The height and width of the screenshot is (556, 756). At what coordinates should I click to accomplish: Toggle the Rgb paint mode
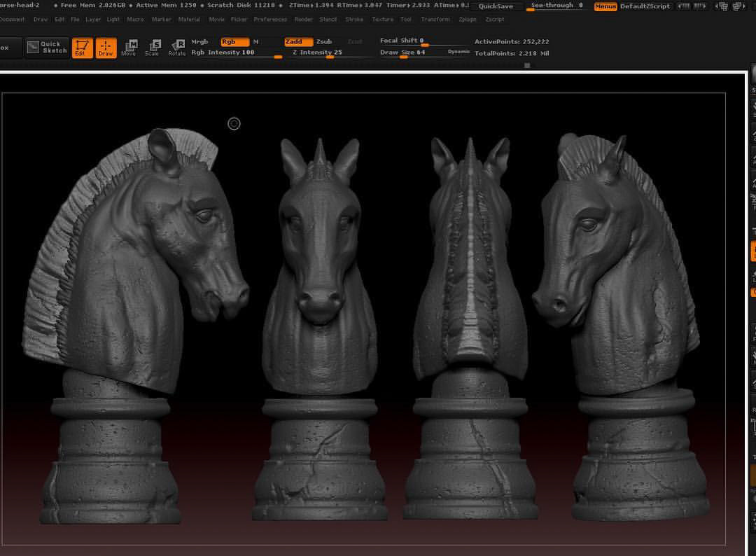234,42
